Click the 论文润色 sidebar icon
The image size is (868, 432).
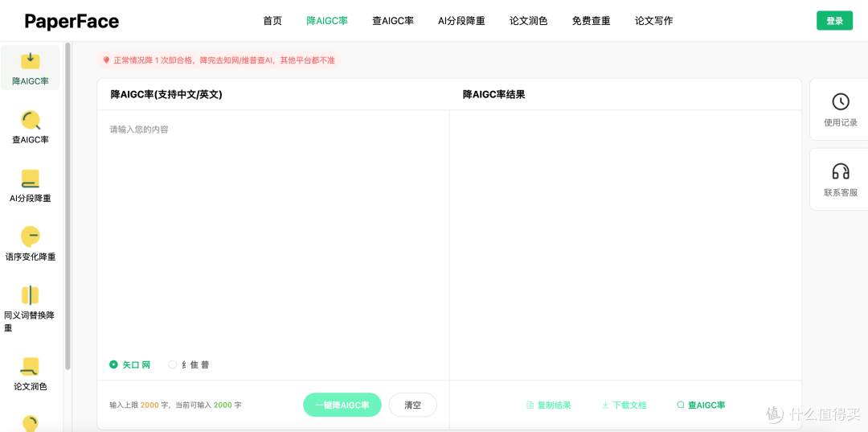click(31, 367)
